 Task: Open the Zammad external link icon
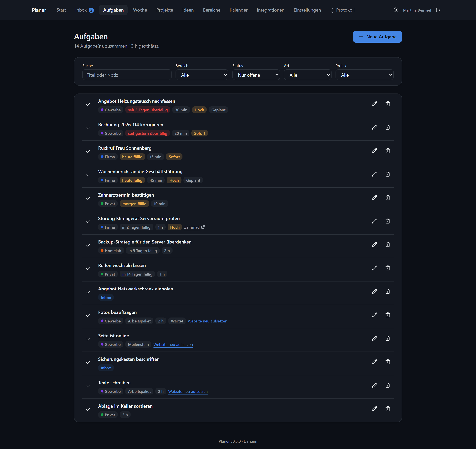pos(203,227)
